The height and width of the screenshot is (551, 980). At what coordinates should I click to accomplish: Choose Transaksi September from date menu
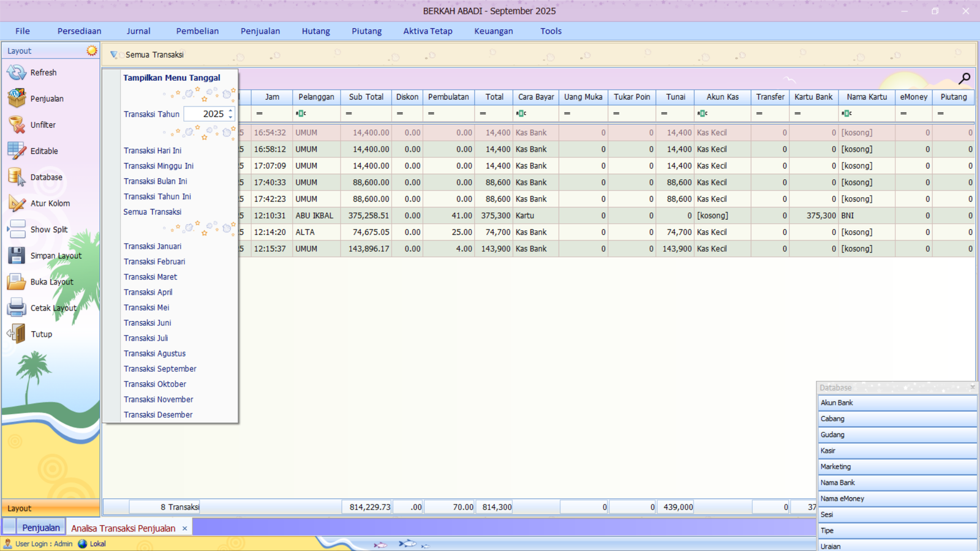click(160, 369)
